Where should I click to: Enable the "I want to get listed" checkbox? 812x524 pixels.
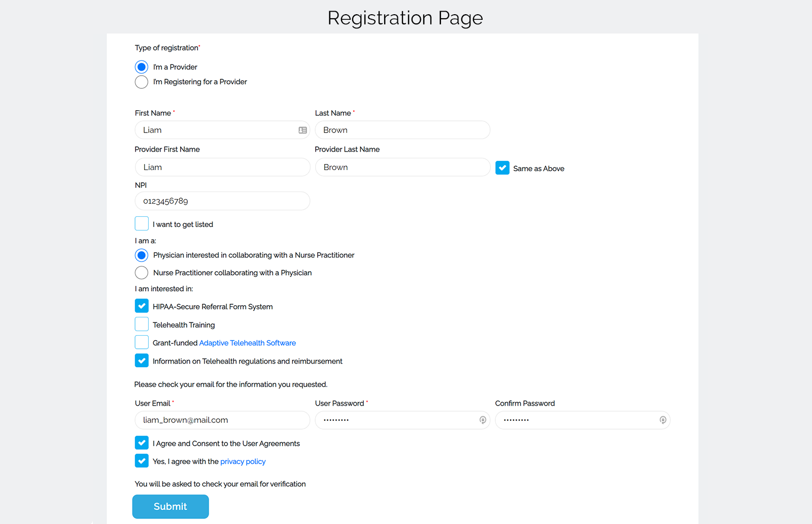point(142,224)
